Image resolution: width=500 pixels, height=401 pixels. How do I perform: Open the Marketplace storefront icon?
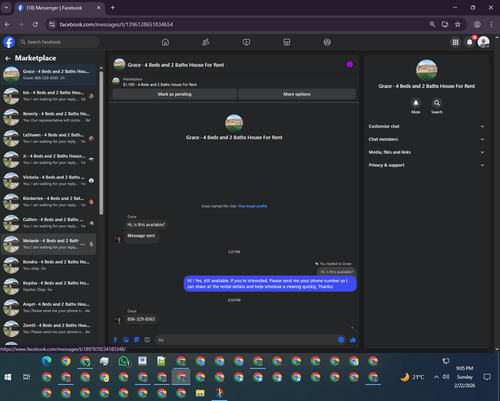(x=287, y=42)
